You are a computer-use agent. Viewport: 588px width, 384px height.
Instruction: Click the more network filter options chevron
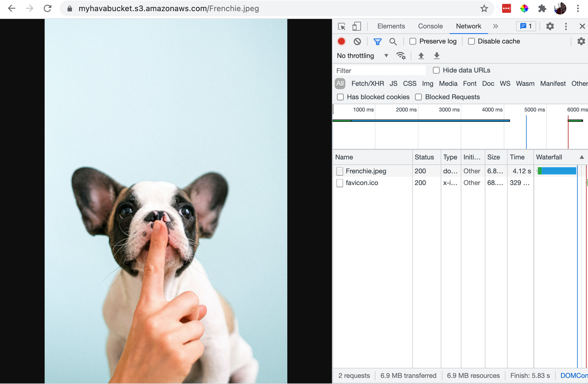(495, 26)
